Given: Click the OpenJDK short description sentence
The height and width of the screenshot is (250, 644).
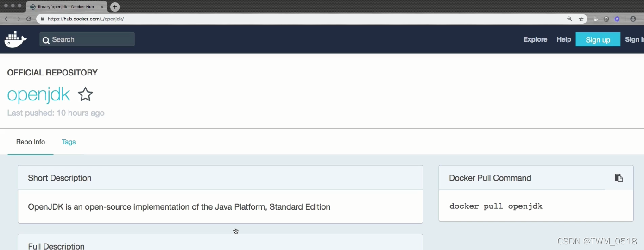Looking at the screenshot, I should (179, 207).
